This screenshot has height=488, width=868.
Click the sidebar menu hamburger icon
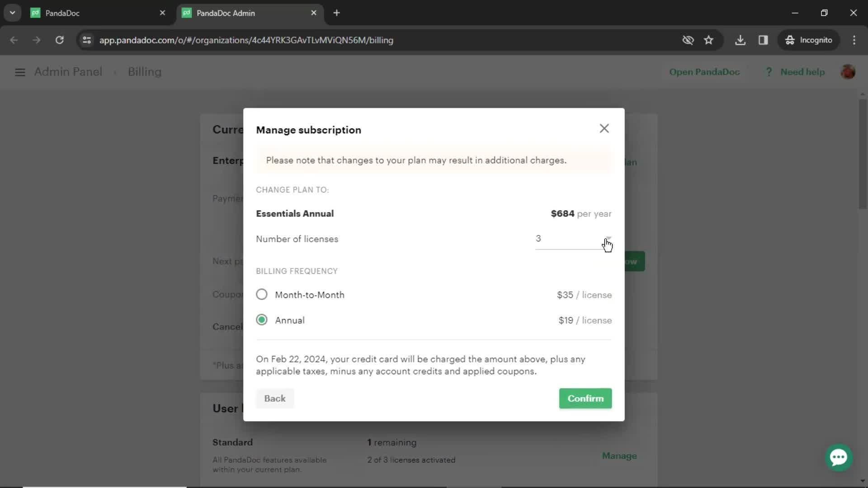[20, 71]
